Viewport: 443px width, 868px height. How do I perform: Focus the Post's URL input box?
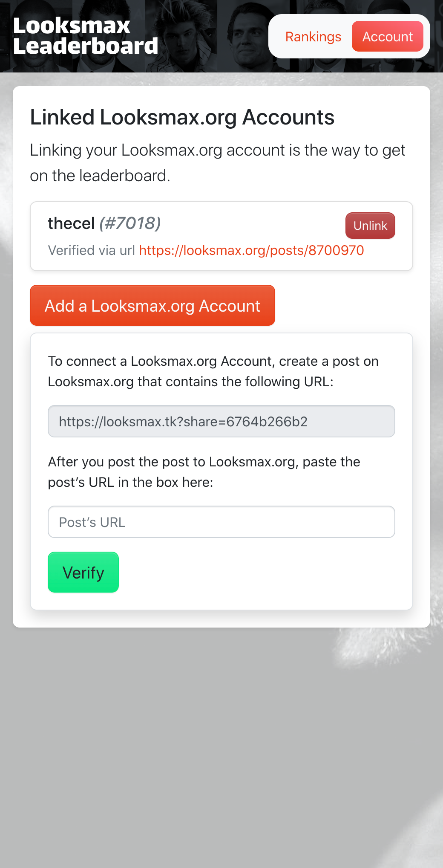(x=221, y=522)
